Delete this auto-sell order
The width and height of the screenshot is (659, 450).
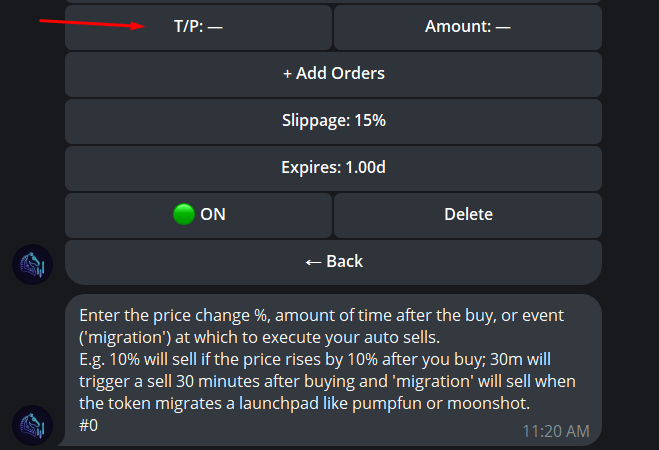pos(467,215)
